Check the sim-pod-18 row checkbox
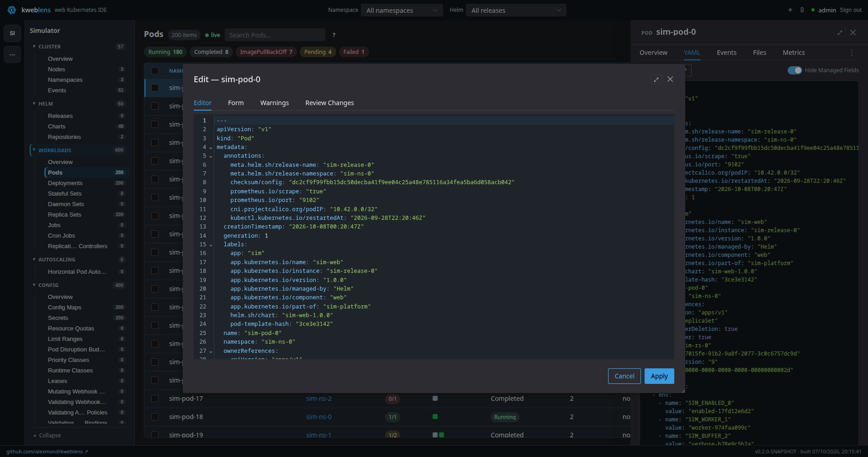This screenshot has height=457, width=868. coord(155,417)
